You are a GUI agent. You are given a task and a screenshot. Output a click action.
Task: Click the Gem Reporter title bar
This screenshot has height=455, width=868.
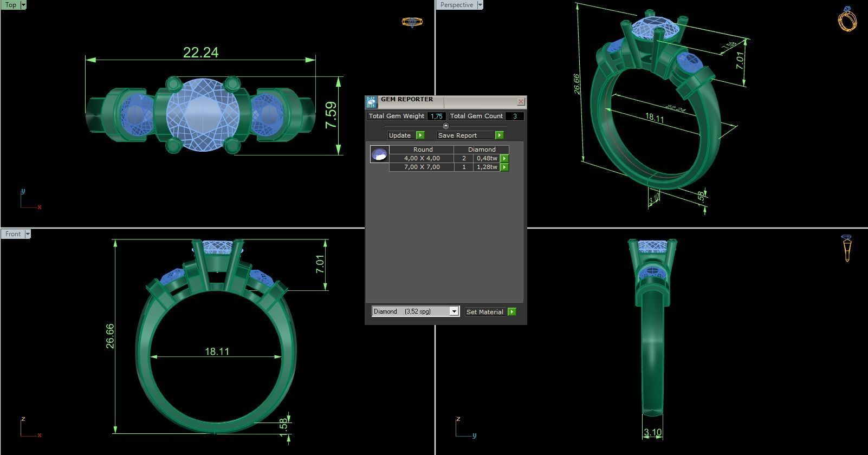tap(445, 102)
